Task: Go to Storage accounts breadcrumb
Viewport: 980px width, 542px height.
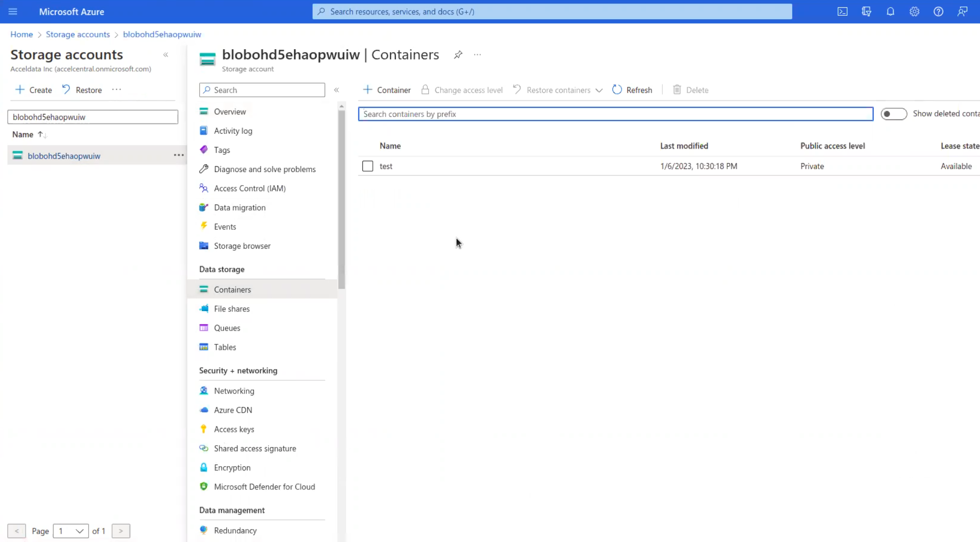Action: coord(78,34)
